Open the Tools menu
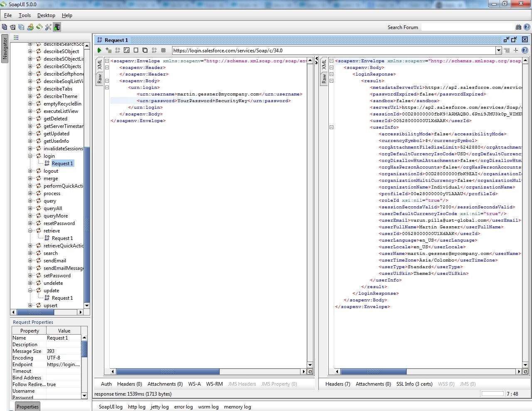 [25, 15]
